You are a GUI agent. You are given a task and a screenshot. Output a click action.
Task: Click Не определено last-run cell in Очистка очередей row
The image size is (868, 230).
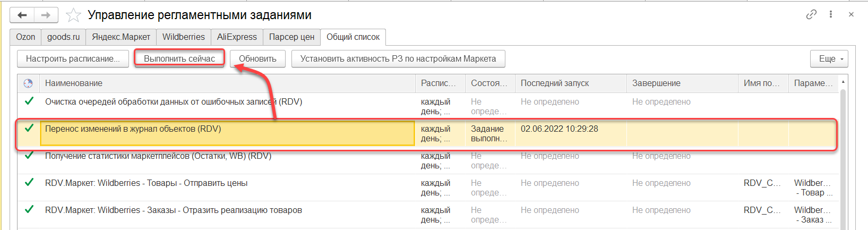tap(571, 106)
